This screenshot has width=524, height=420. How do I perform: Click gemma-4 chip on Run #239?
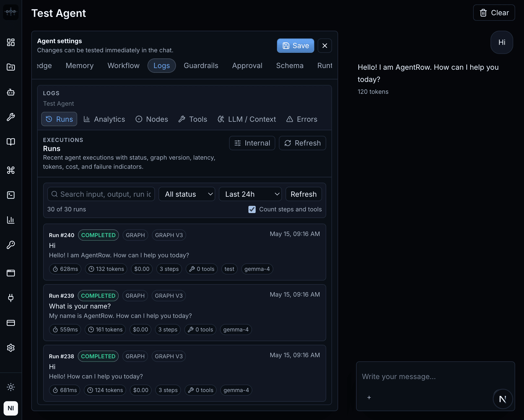(x=236, y=330)
